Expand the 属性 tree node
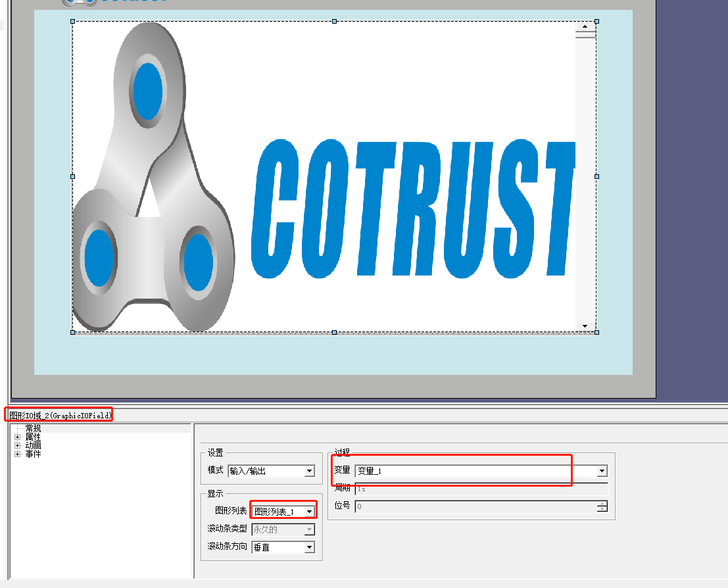The image size is (728, 588). click(x=17, y=437)
